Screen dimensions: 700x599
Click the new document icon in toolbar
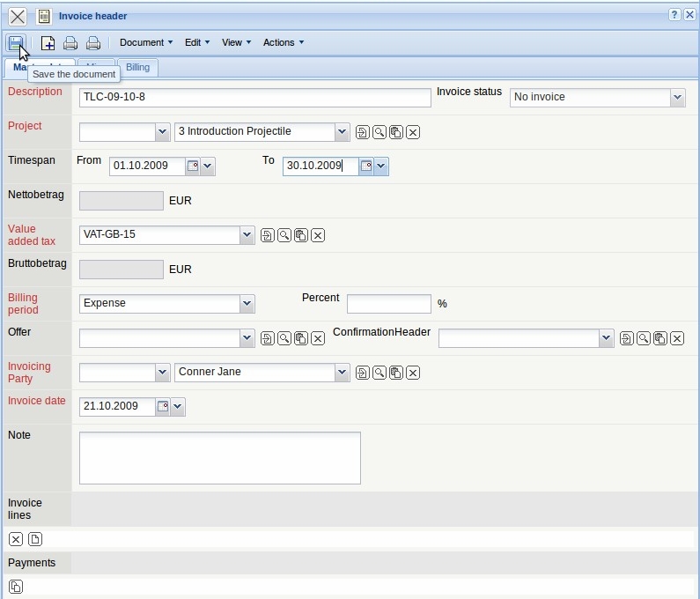[x=48, y=43]
